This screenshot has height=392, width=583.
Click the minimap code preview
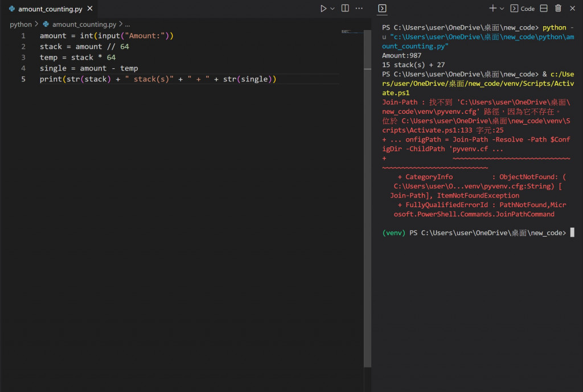(351, 32)
